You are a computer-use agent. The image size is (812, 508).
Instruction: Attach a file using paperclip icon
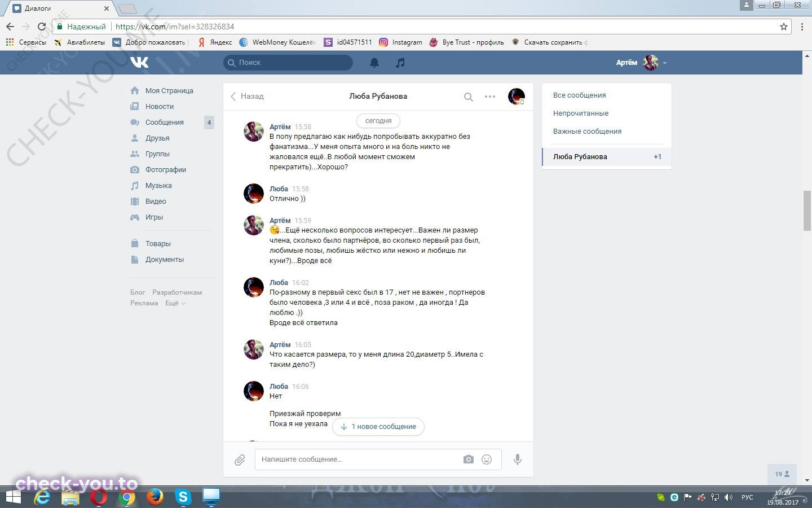coord(240,460)
